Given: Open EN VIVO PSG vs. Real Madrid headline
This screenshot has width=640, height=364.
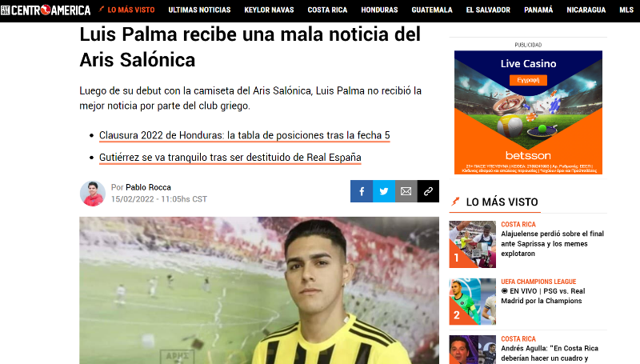Looking at the screenshot, I should click(x=543, y=296).
